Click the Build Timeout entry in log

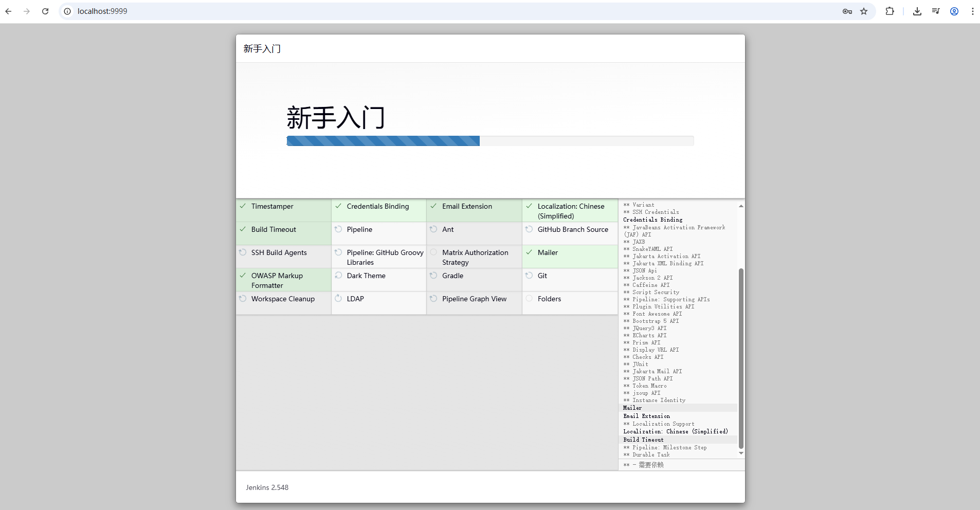click(x=643, y=440)
